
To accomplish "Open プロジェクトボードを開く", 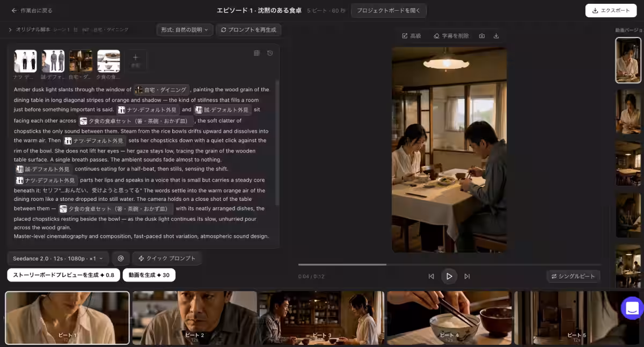I will point(389,10).
